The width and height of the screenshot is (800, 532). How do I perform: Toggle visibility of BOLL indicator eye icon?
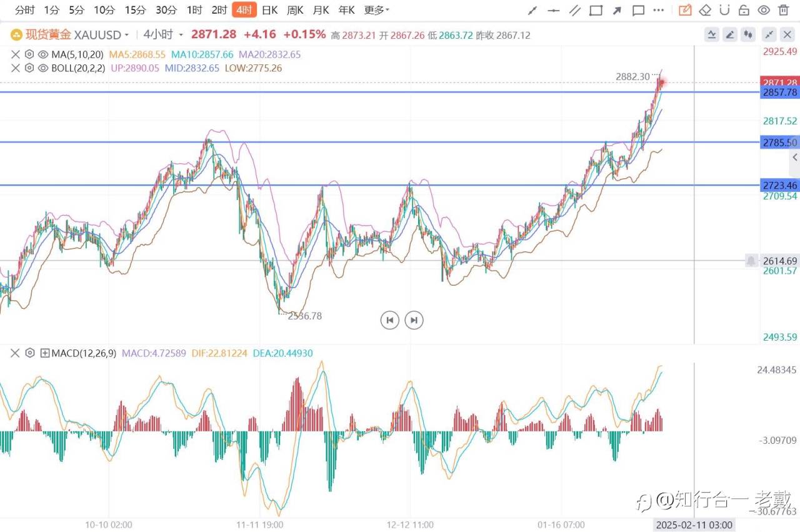(x=42, y=68)
